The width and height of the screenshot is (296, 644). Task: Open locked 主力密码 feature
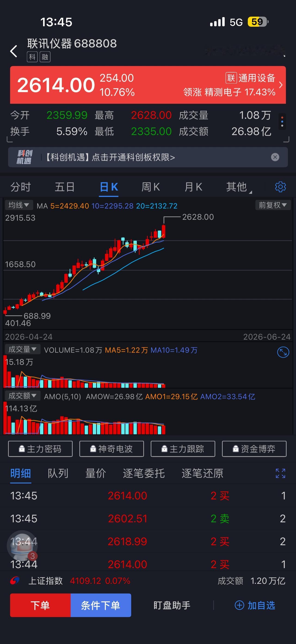pos(40,449)
